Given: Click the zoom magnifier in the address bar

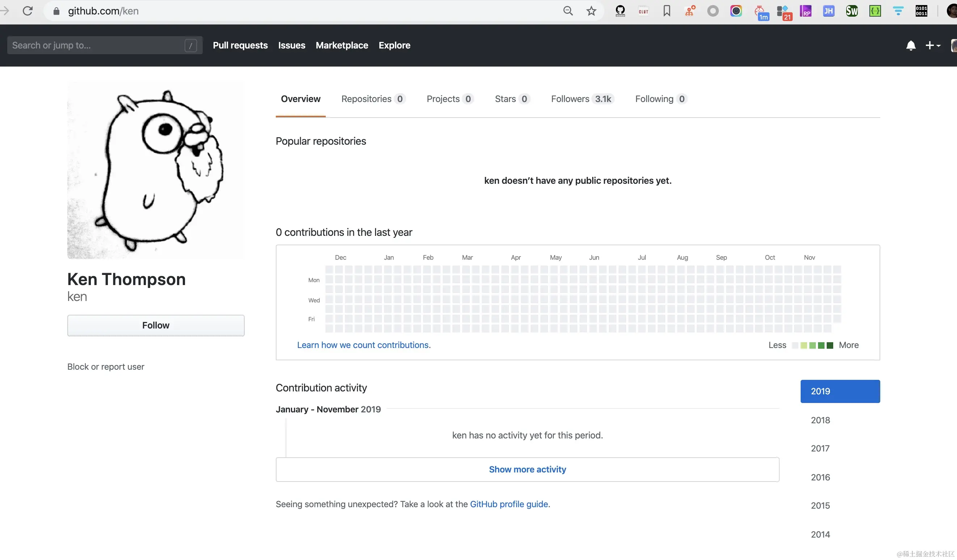Looking at the screenshot, I should pos(568,10).
